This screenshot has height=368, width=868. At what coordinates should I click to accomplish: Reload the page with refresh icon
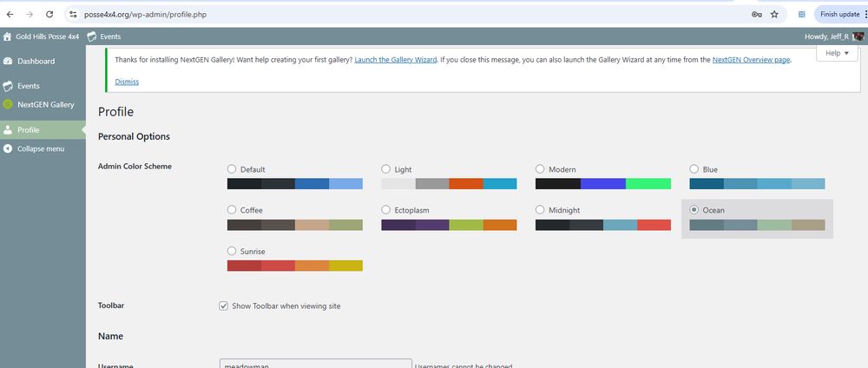tap(49, 15)
